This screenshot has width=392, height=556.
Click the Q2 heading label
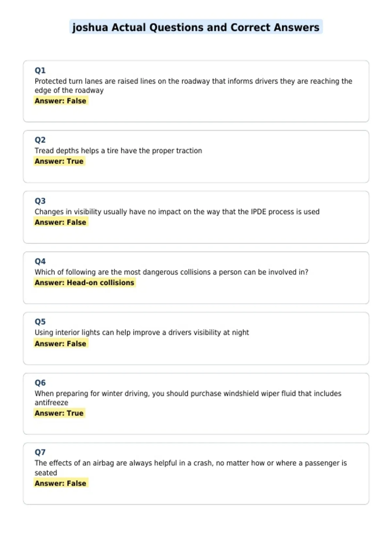40,140
